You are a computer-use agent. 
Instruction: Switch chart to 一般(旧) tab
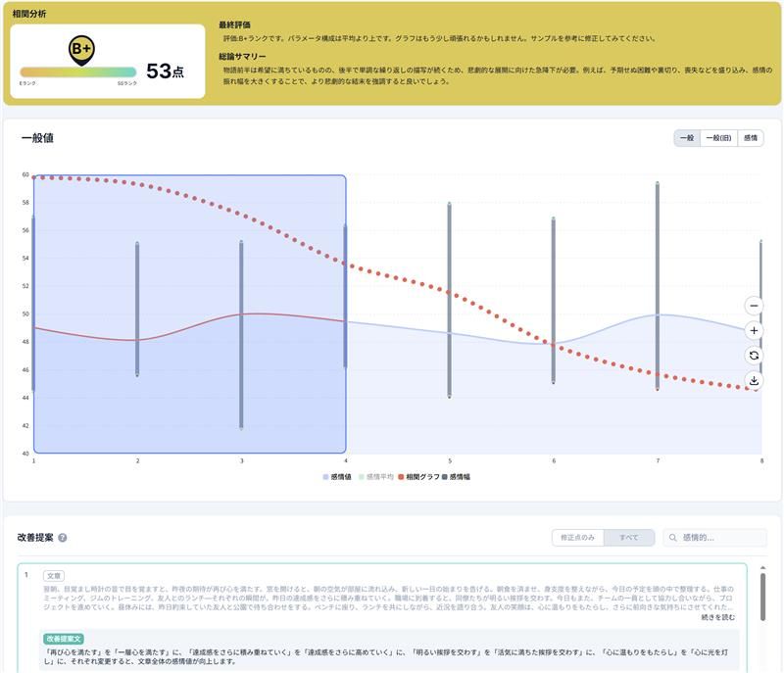pos(718,138)
